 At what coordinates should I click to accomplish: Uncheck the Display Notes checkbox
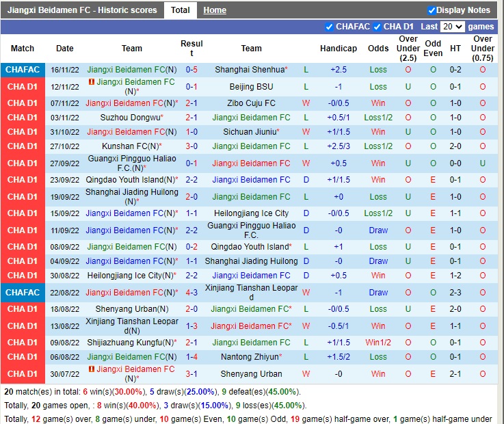pos(432,10)
